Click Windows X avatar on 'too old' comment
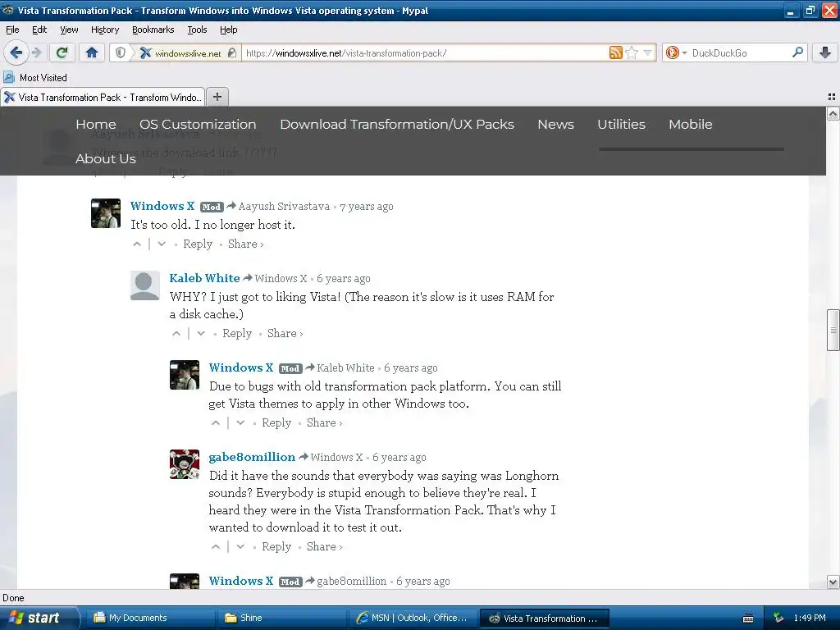840x630 pixels. 106,213
